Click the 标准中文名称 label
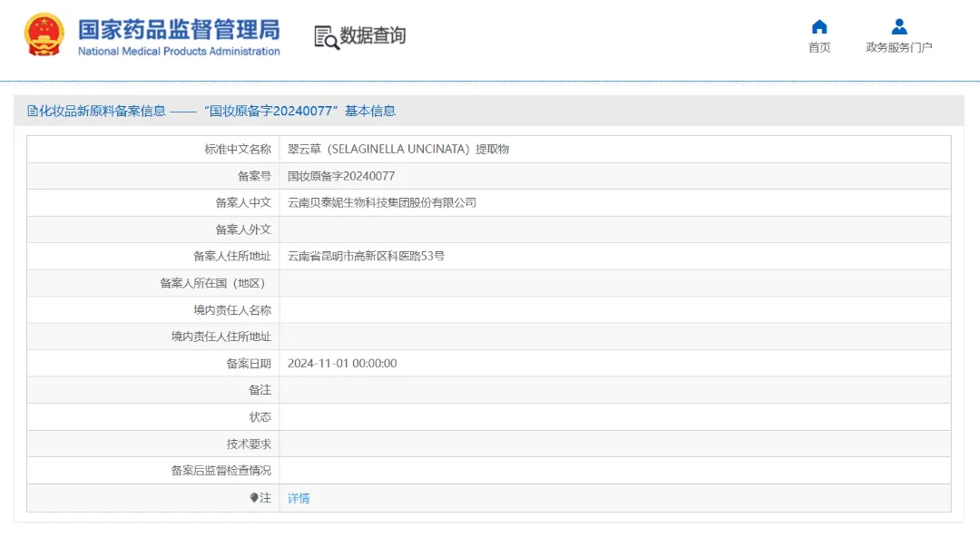This screenshot has width=980, height=537. click(238, 150)
